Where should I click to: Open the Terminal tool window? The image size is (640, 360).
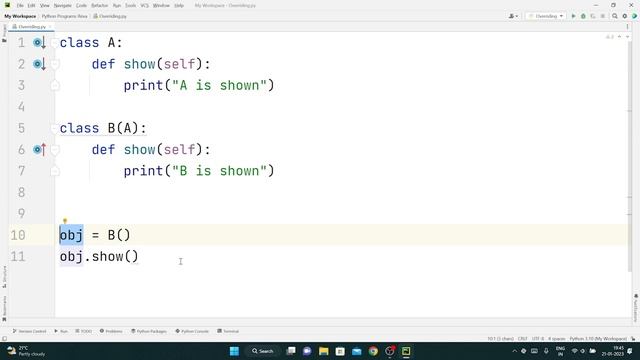coord(228,331)
